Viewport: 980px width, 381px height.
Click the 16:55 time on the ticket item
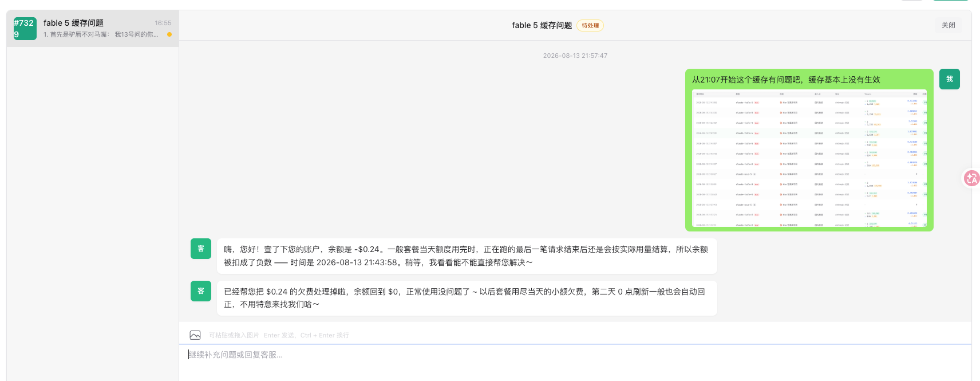163,23
